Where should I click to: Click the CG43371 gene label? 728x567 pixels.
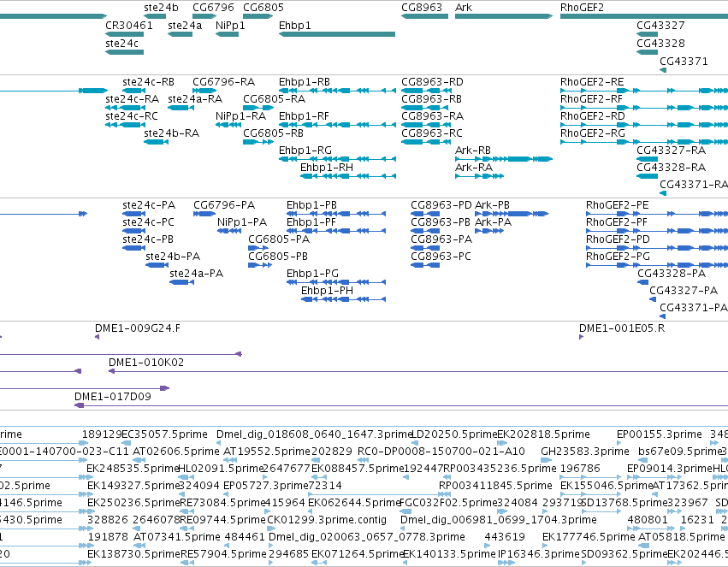pyautogui.click(x=684, y=62)
